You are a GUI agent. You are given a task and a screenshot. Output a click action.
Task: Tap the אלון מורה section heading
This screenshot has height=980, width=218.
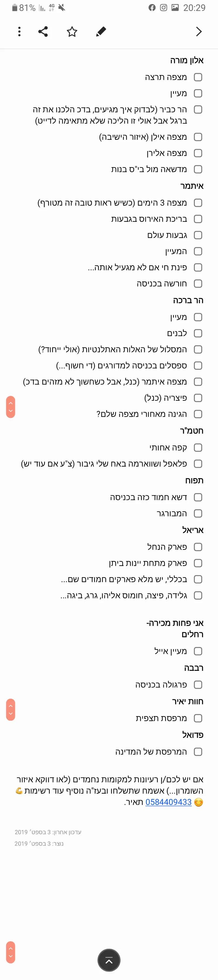(x=187, y=61)
